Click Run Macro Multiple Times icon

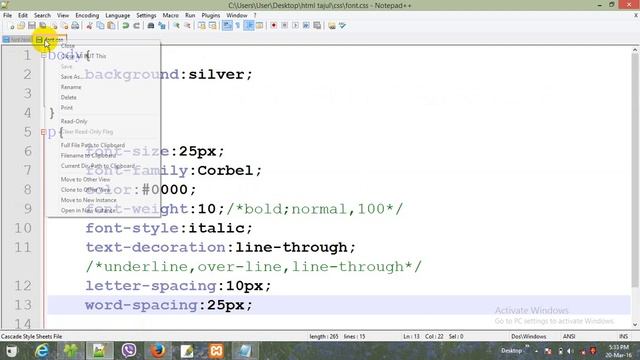pyautogui.click(x=306, y=26)
